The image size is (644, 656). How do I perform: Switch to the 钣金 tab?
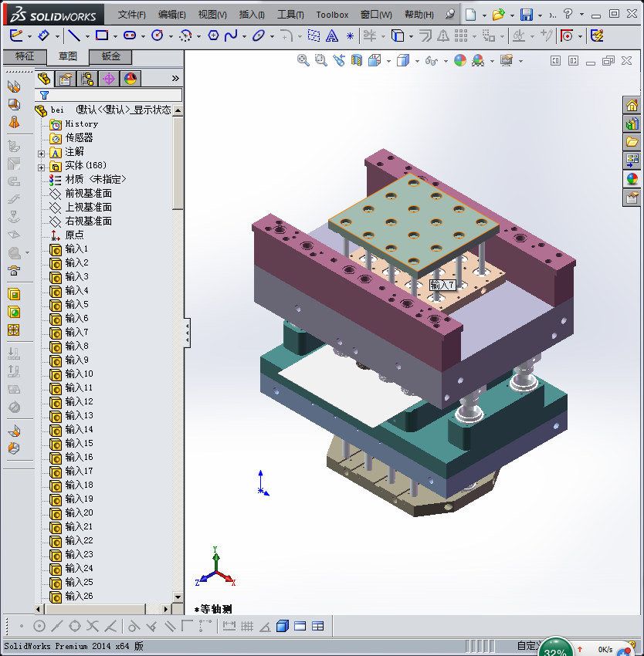[x=110, y=56]
